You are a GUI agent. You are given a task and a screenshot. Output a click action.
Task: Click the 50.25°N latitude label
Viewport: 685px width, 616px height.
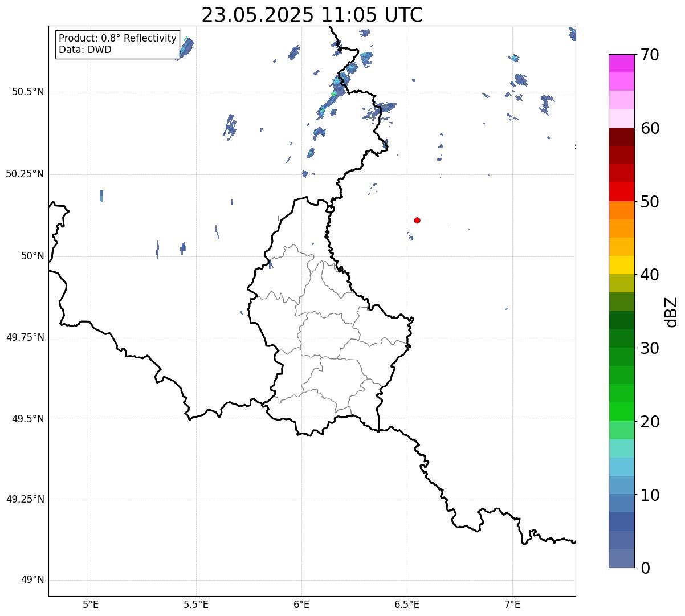click(25, 174)
